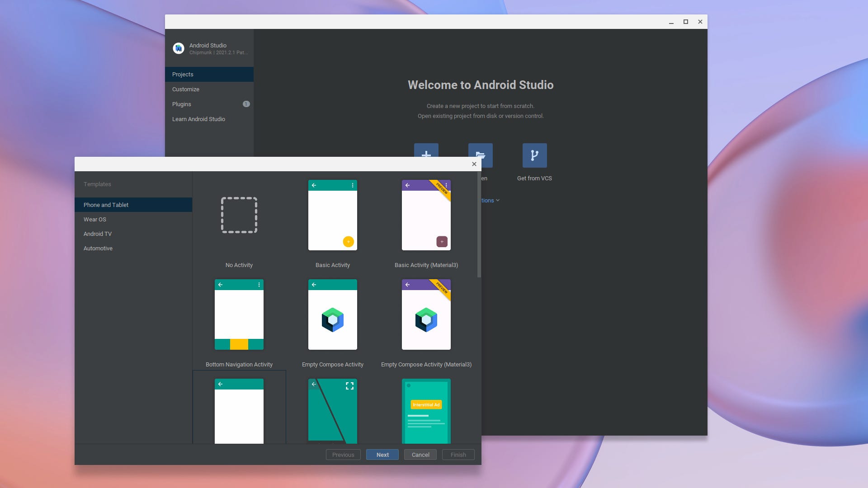This screenshot has width=868, height=488.
Task: Pick the Basic Activity (Material3) template
Action: click(426, 215)
